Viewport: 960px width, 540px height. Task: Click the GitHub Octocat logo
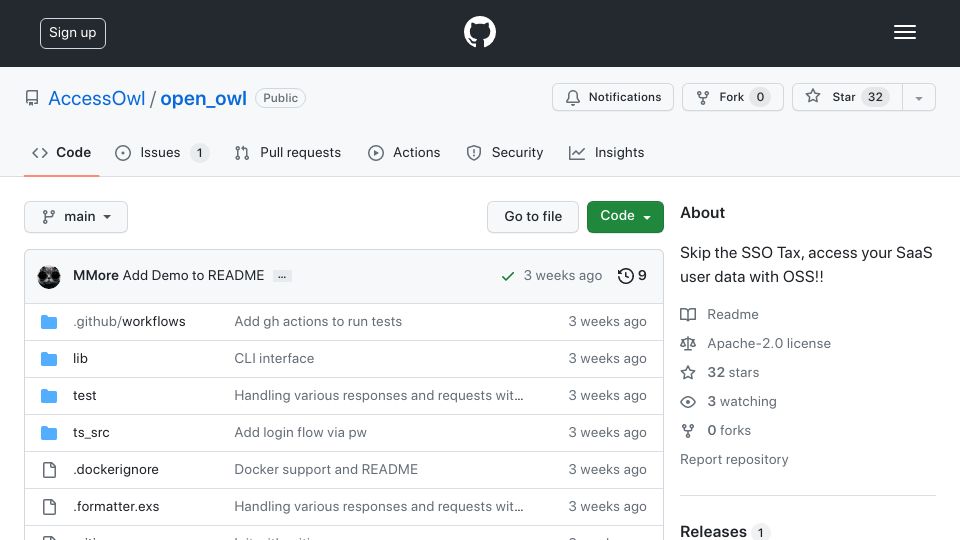click(479, 32)
